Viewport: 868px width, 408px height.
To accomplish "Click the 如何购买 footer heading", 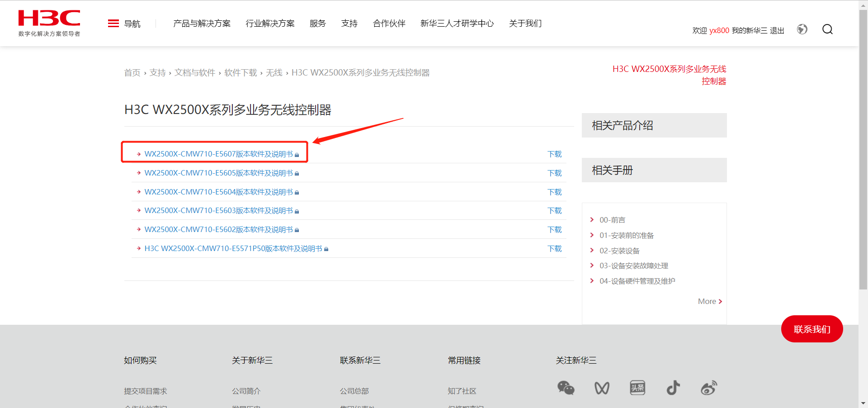I will point(140,361).
